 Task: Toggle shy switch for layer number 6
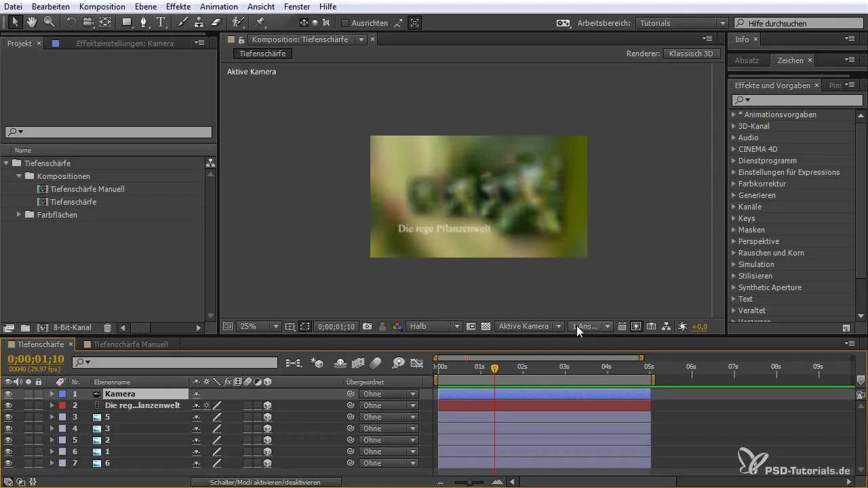197,451
